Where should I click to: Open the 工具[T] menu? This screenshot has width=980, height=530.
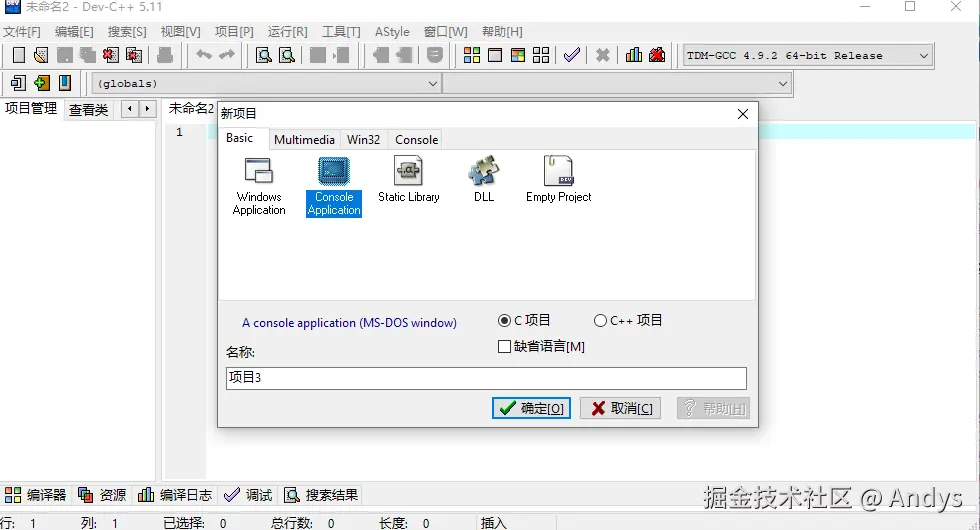point(341,31)
